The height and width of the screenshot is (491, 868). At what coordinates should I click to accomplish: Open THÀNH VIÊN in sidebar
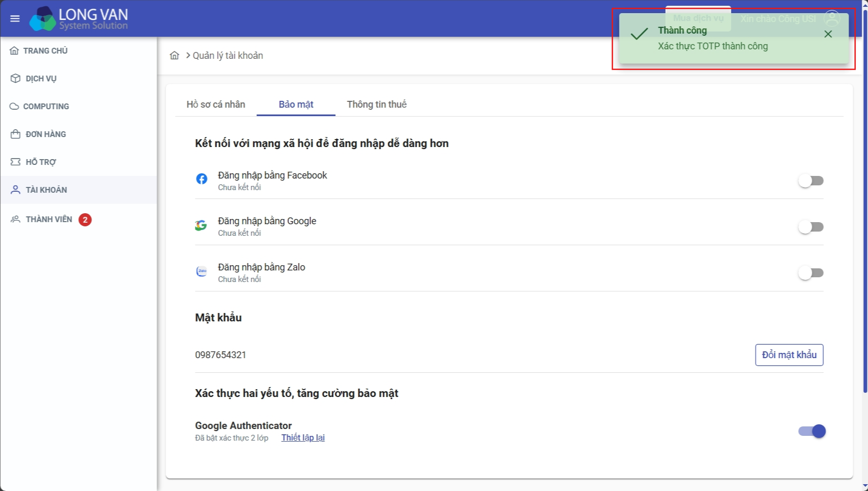79,220
